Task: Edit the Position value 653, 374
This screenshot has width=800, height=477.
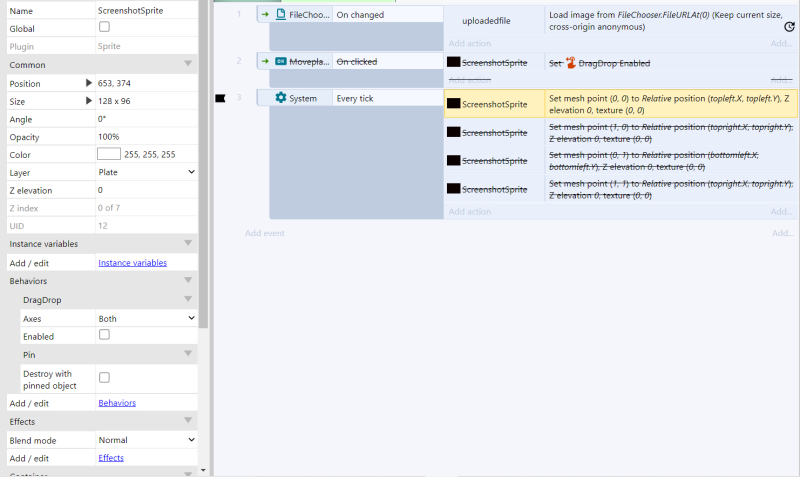Action: tap(146, 83)
